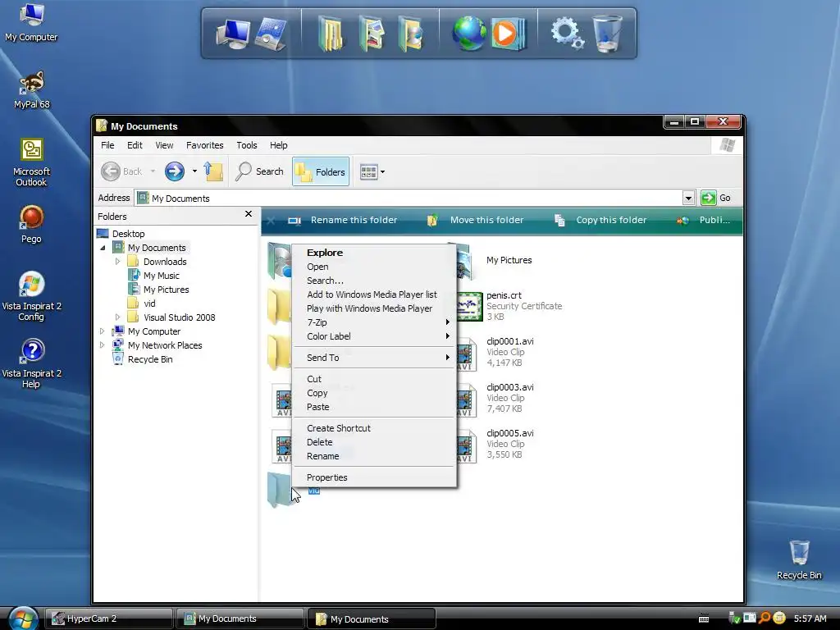Image resolution: width=840 pixels, height=630 pixels.
Task: Select Pego desktop shortcut
Action: (31, 225)
